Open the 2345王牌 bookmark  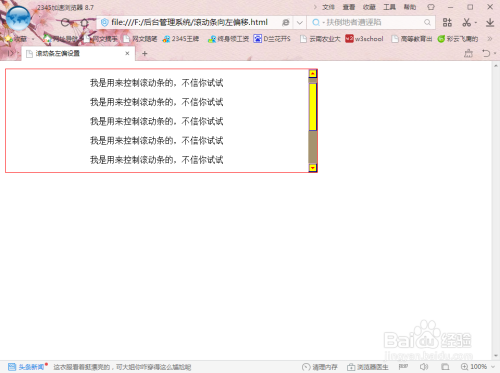[x=181, y=39]
